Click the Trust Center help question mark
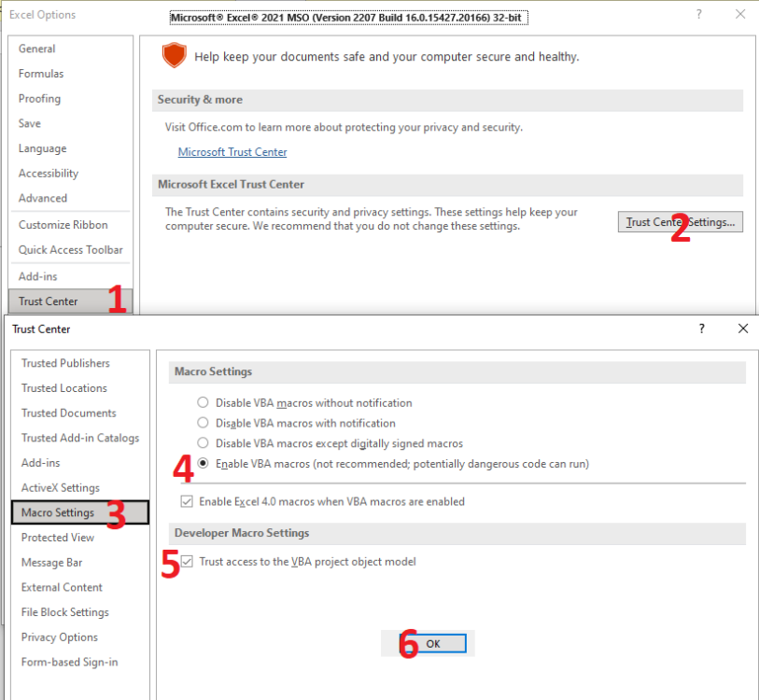The height and width of the screenshot is (700, 759). click(701, 329)
